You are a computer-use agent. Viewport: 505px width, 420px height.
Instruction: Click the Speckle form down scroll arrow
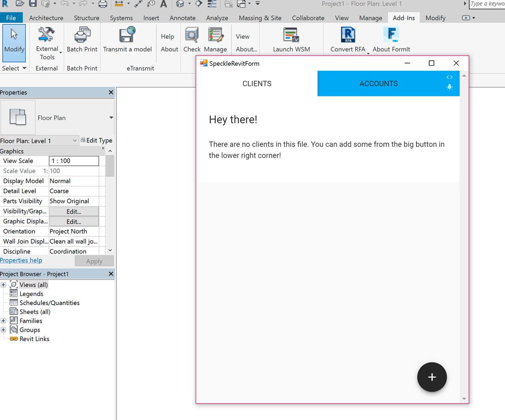pos(464,399)
